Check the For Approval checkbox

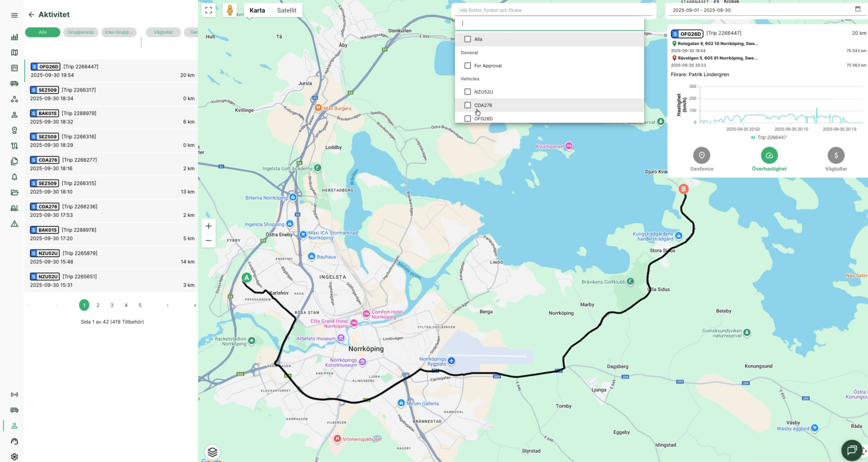tap(468, 66)
